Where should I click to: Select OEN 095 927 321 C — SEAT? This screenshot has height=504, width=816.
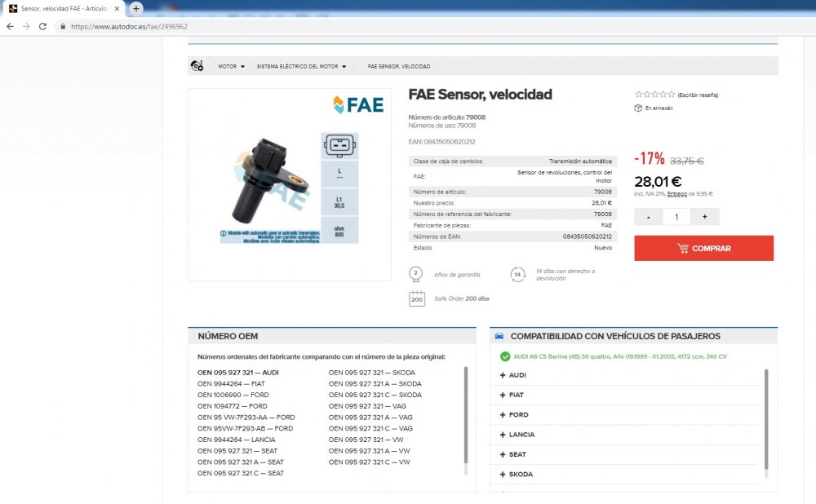241,473
